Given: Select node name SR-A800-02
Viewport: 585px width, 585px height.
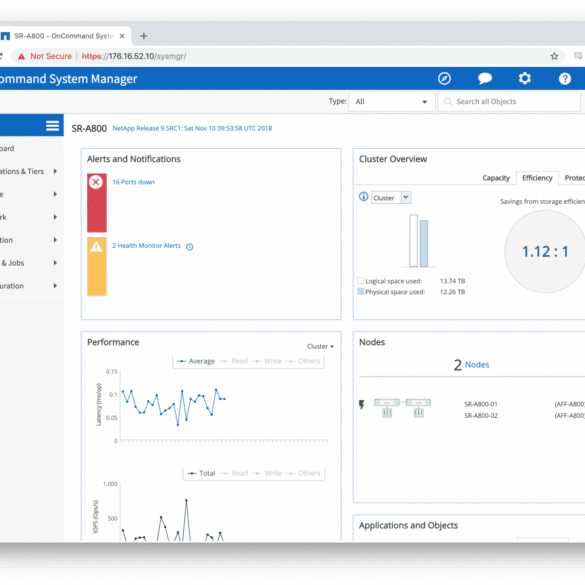Looking at the screenshot, I should coord(481,416).
